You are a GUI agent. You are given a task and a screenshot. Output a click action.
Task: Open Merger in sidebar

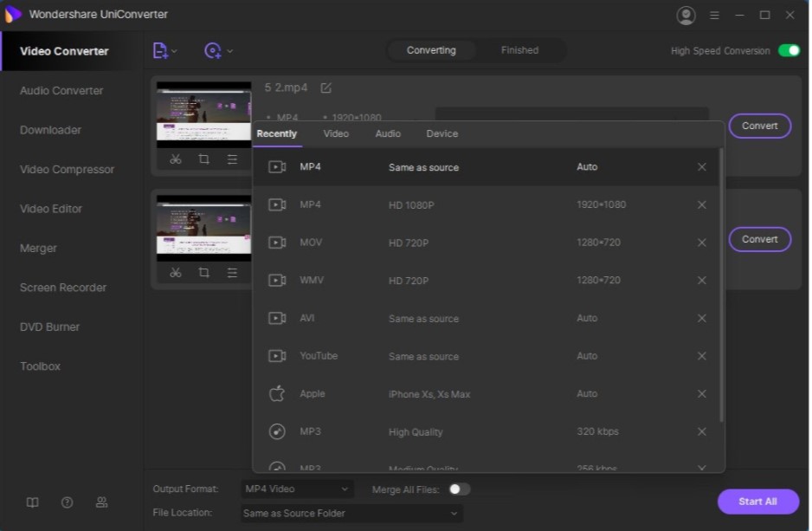point(38,248)
